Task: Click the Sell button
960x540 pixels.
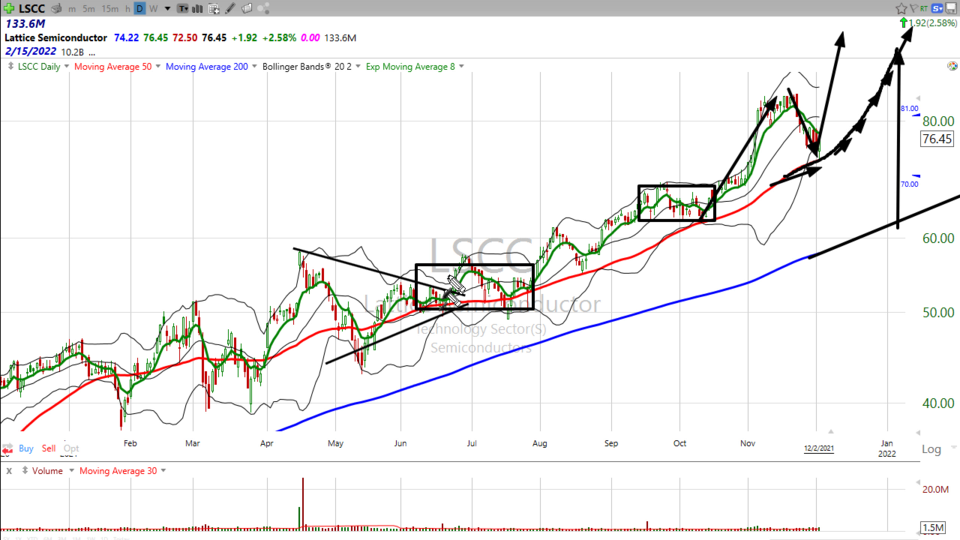Action: pyautogui.click(x=48, y=448)
